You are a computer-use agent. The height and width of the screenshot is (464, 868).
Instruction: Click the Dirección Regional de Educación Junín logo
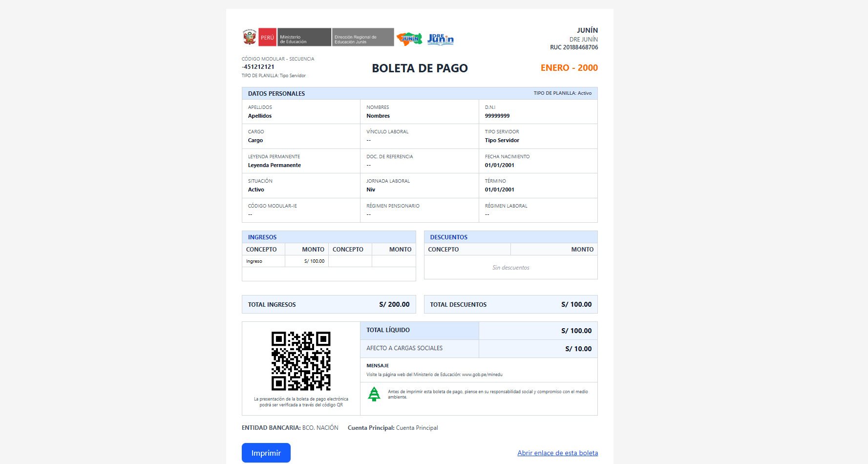[363, 37]
